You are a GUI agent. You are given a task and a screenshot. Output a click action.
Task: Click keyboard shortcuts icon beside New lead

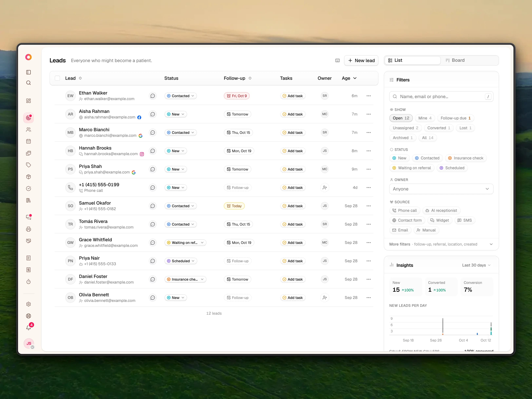337,61
